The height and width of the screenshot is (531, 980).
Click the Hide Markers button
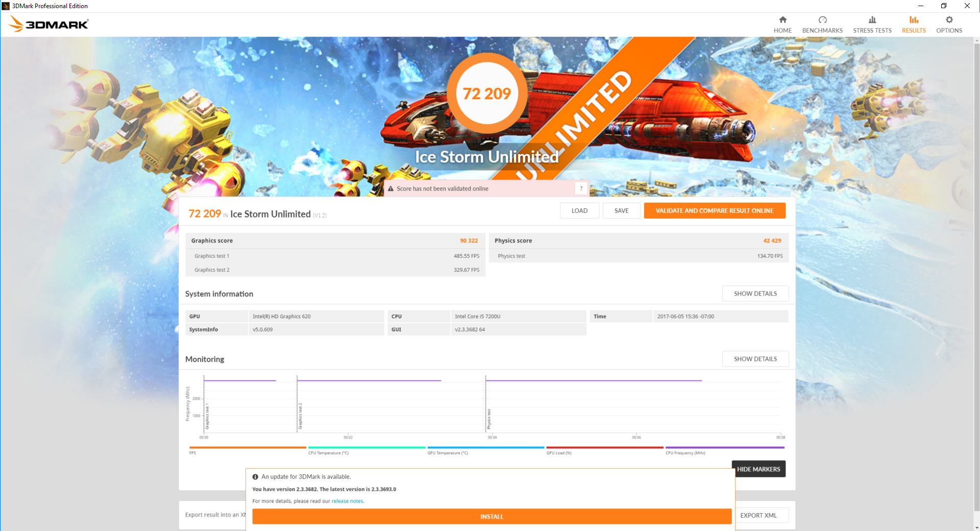tap(758, 469)
